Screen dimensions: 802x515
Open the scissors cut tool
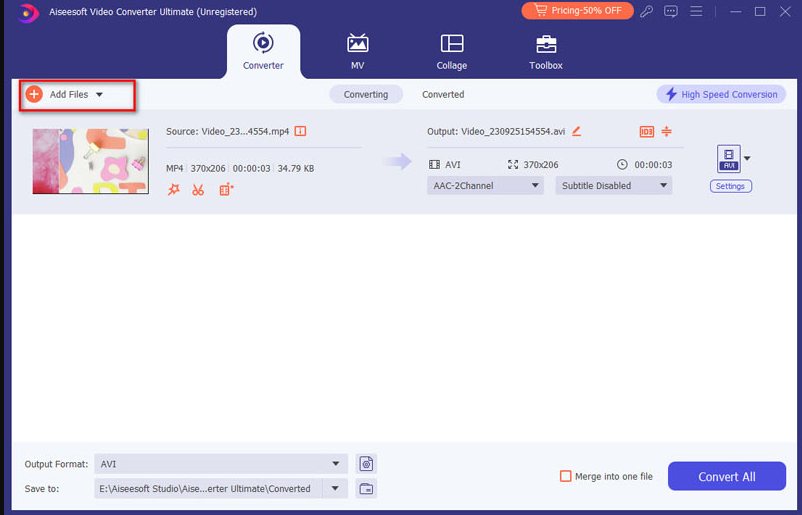pyautogui.click(x=198, y=190)
